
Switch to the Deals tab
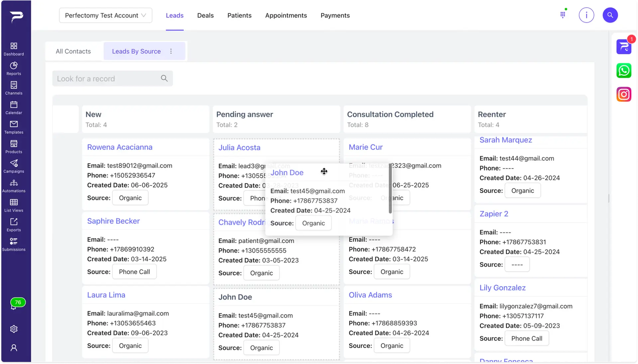pos(205,15)
